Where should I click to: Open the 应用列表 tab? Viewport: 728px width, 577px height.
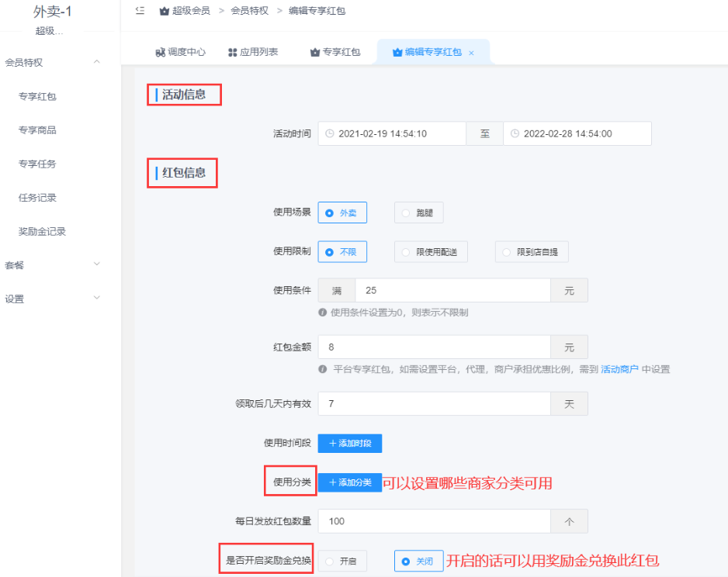coord(253,52)
